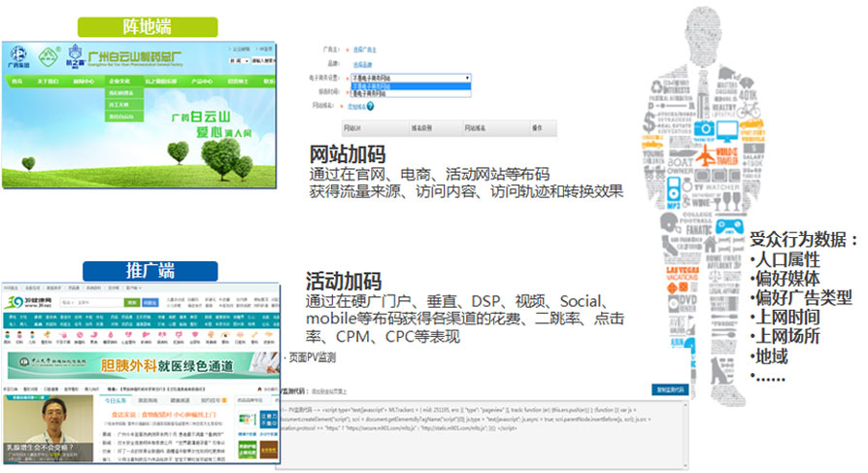Image resolution: width=868 pixels, height=473 pixels.
Task: Click the 操作 table column header
Action: (x=537, y=128)
